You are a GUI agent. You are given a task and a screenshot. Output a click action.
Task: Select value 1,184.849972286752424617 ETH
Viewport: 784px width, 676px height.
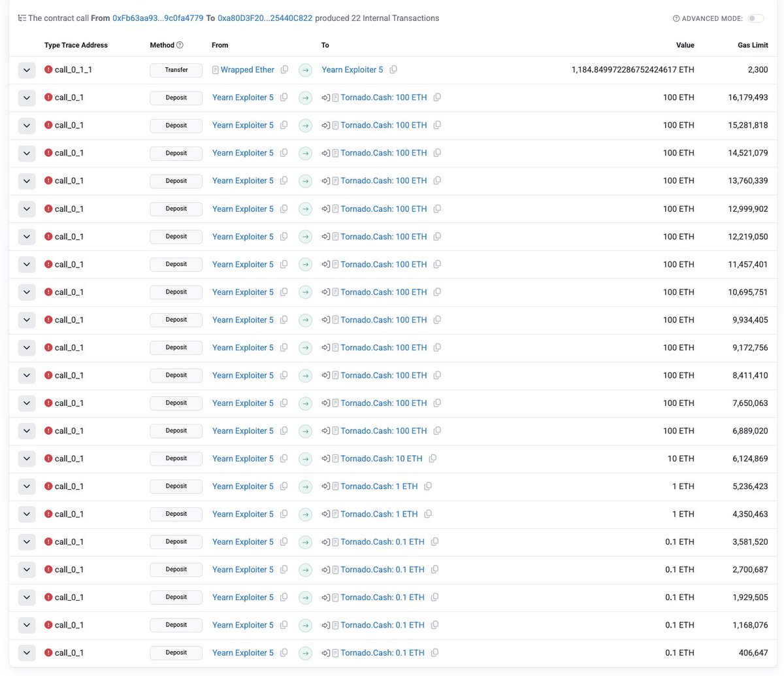click(632, 70)
